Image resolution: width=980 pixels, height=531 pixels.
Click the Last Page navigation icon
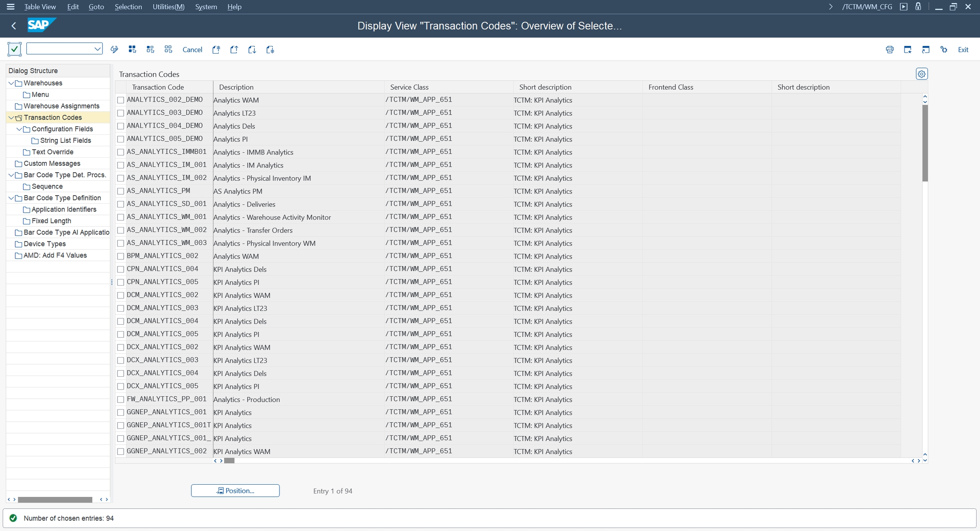(270, 49)
